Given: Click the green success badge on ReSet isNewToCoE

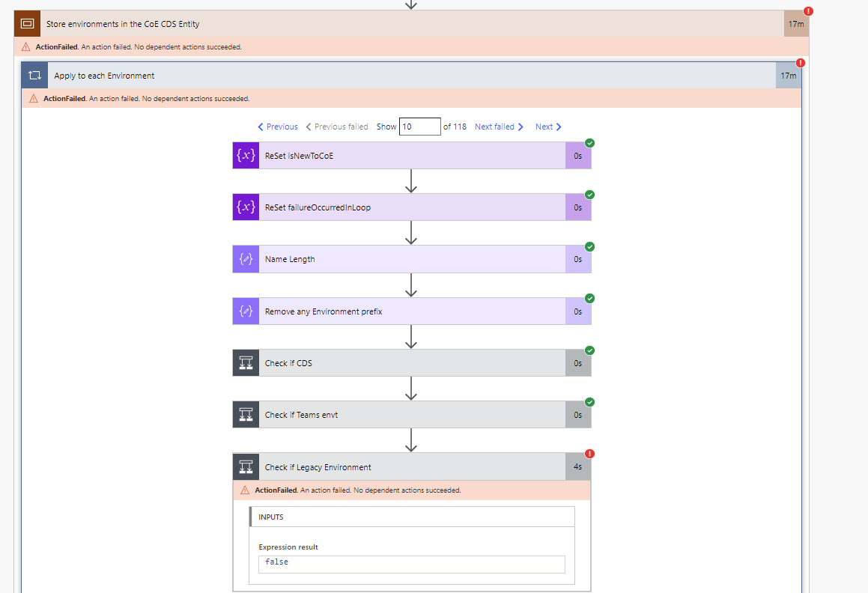Looking at the screenshot, I should tap(590, 143).
